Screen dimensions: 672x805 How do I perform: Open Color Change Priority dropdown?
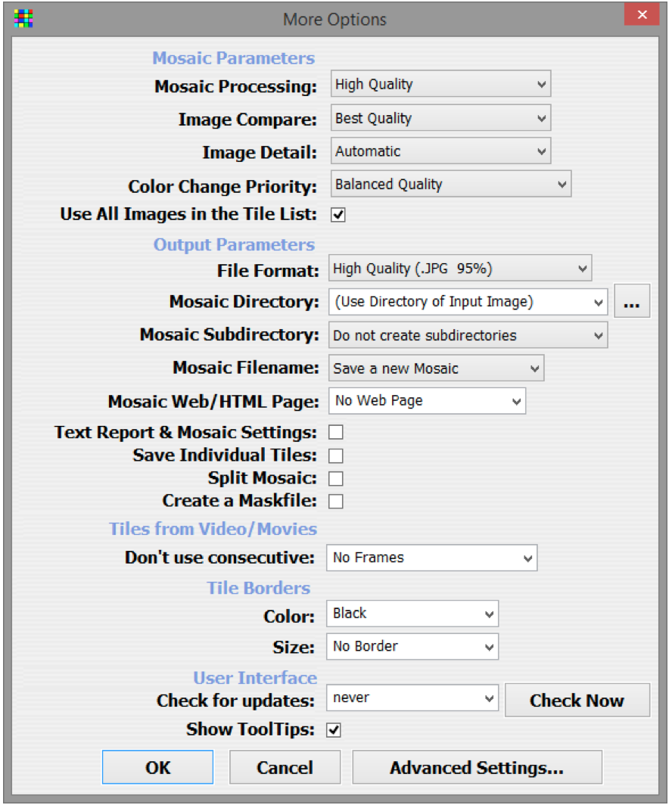(451, 185)
